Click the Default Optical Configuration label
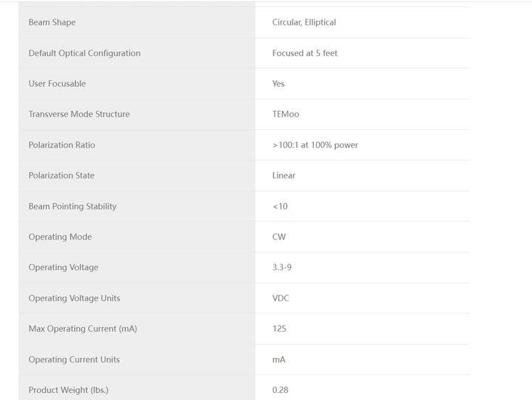The height and width of the screenshot is (400, 532). pyautogui.click(x=85, y=53)
